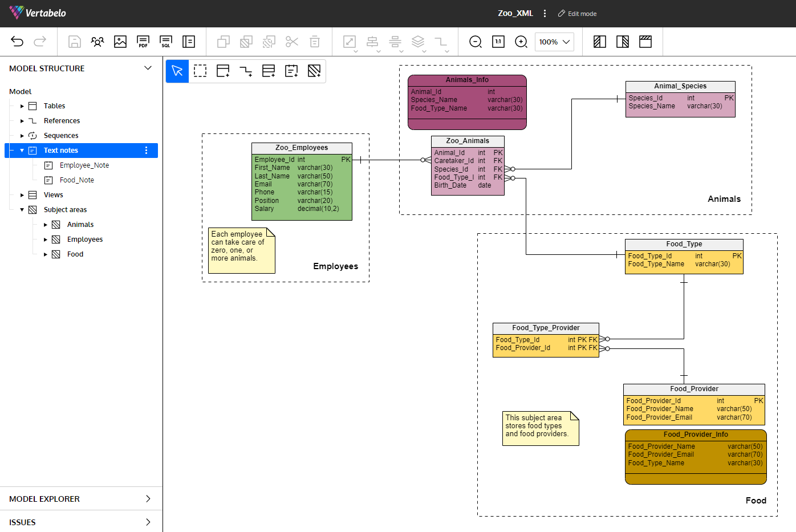Toggle the right panel visibility icon
The image size is (796, 532).
click(x=623, y=42)
